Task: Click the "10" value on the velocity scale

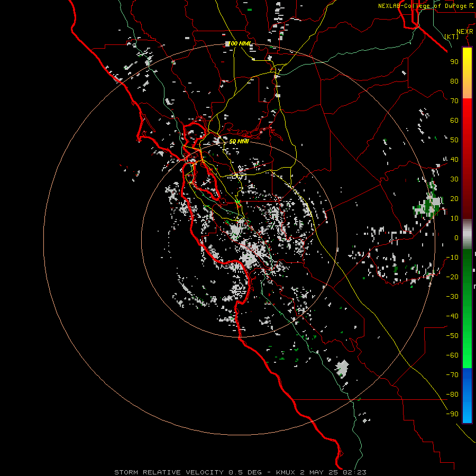Action: click(x=454, y=218)
